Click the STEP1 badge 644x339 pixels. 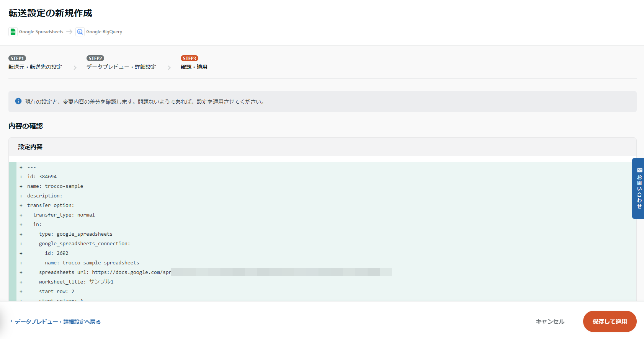coord(17,58)
